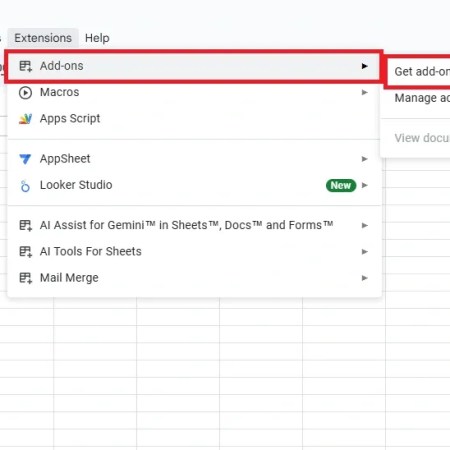This screenshot has width=450, height=450.
Task: Click the AI Tools For Sheets icon
Action: pyautogui.click(x=25, y=252)
